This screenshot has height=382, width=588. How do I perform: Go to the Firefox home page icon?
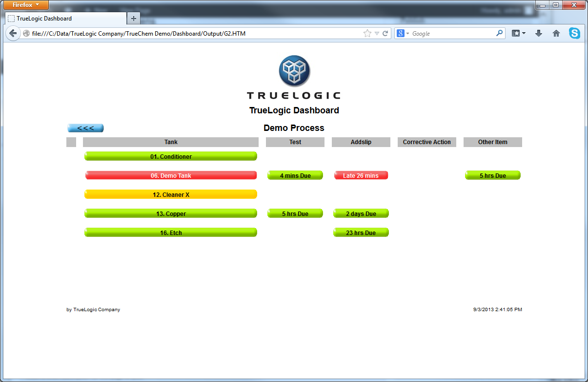tap(556, 33)
